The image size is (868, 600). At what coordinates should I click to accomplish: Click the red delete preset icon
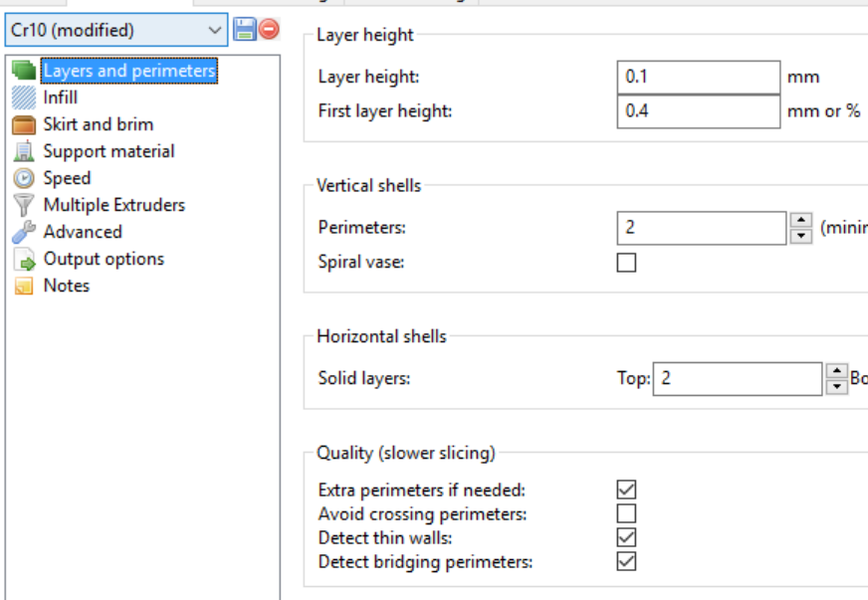(x=269, y=30)
